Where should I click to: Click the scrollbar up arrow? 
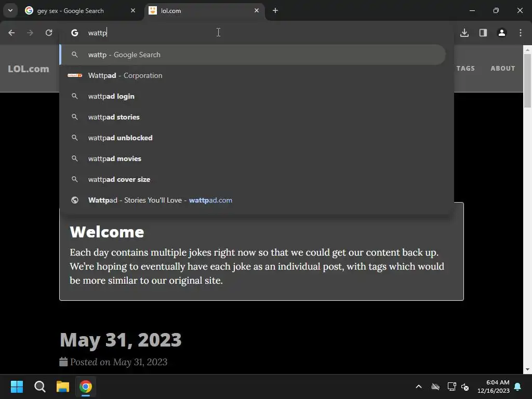coord(527,49)
